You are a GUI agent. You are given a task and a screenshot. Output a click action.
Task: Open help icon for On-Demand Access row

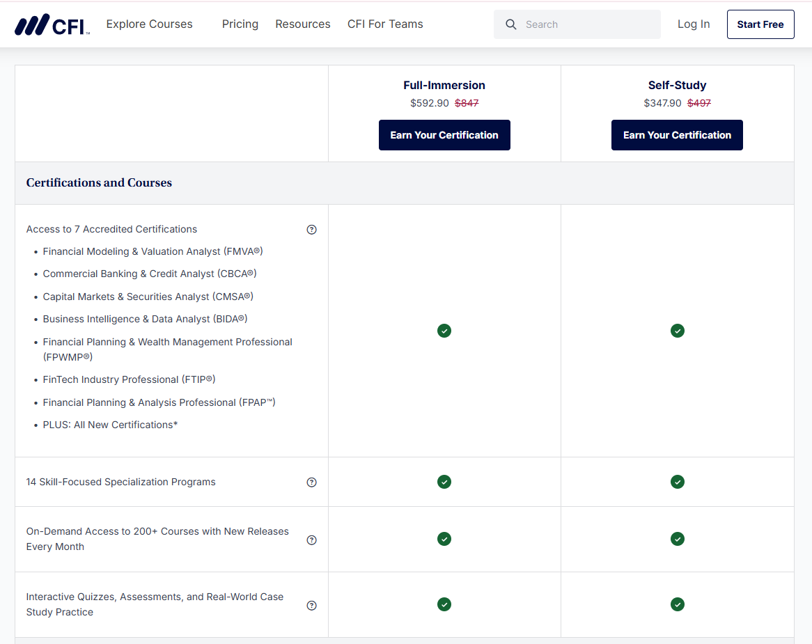[x=311, y=540]
